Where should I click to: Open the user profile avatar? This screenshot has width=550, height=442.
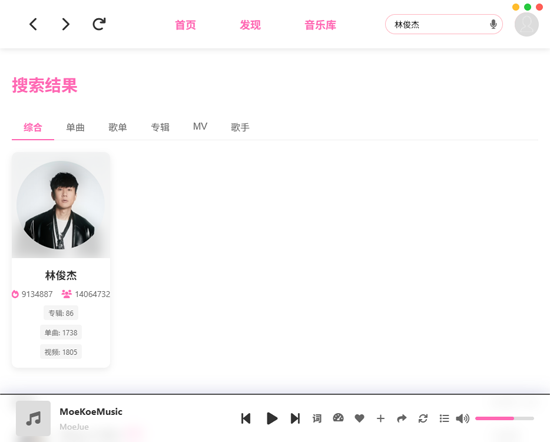[526, 24]
